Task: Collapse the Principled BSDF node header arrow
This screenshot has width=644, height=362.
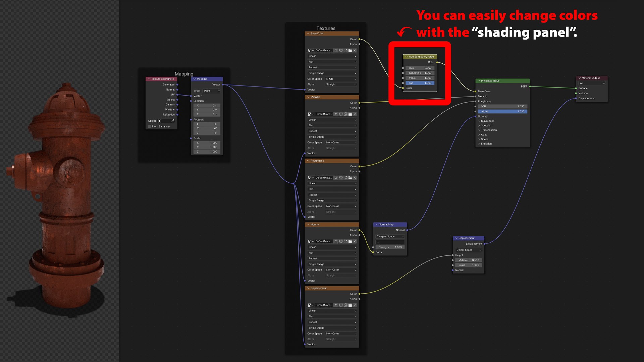Action: tap(478, 81)
